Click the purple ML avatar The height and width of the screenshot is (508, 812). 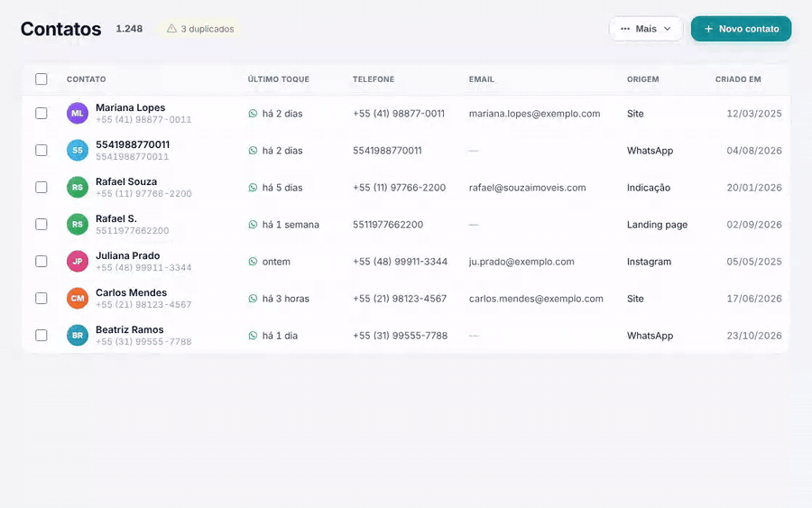tap(78, 114)
